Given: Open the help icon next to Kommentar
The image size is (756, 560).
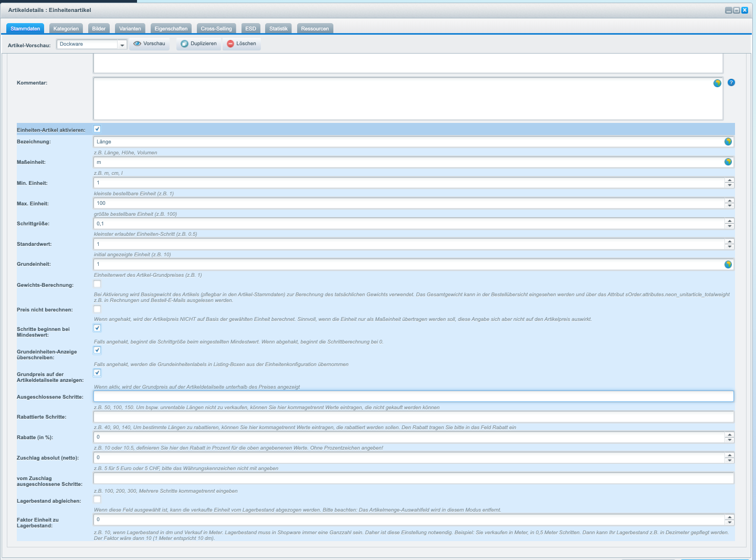Looking at the screenshot, I should [731, 82].
